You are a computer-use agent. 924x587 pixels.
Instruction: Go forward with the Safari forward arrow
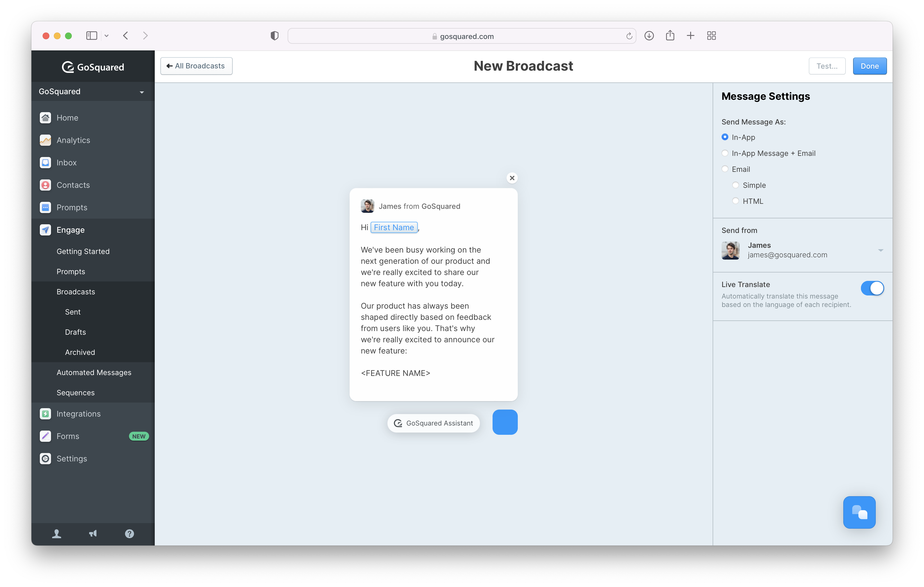click(x=145, y=36)
